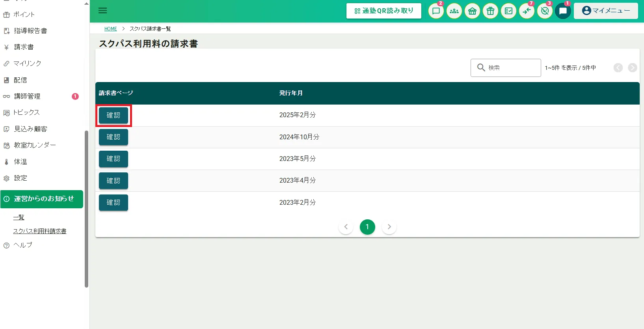Click the 講師管理 notification badge
Screen dimensions: 644x329
[75, 96]
